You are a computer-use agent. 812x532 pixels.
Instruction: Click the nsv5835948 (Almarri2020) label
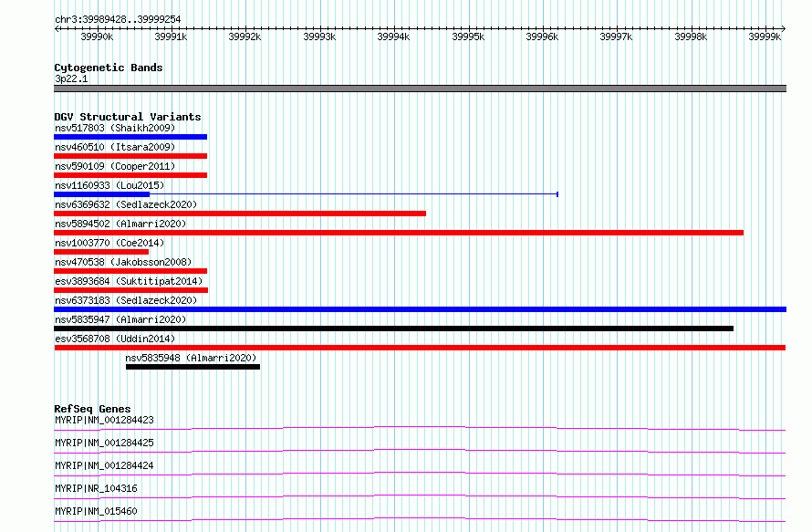point(191,358)
